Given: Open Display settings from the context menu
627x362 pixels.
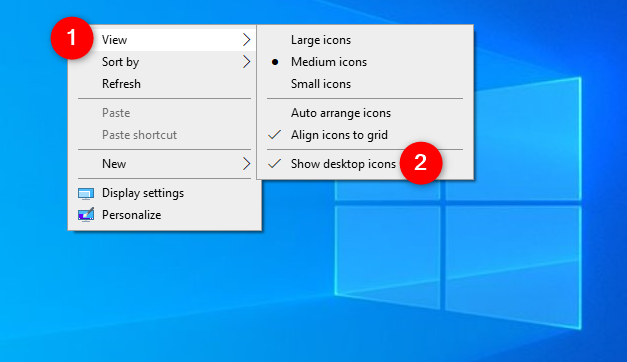Looking at the screenshot, I should pyautogui.click(x=165, y=193).
